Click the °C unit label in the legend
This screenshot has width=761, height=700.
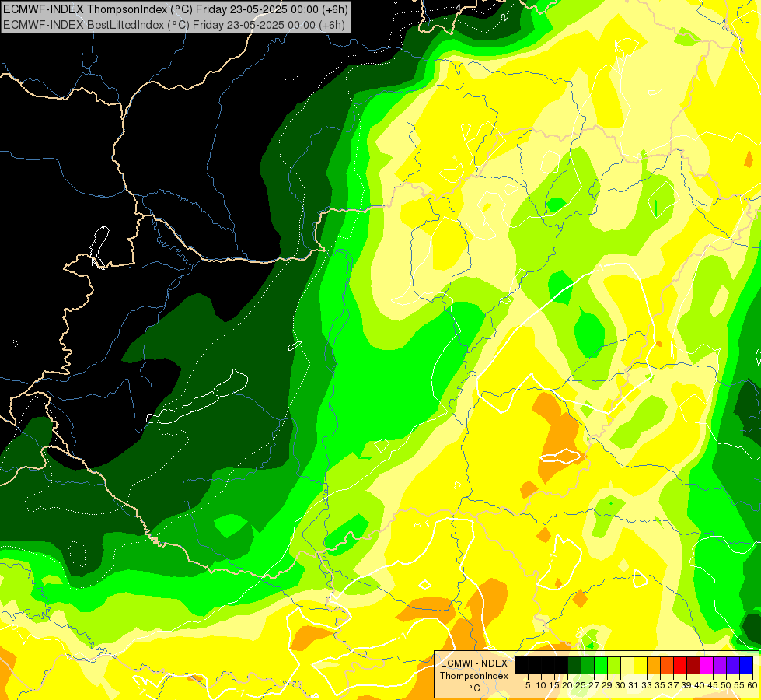click(x=475, y=688)
